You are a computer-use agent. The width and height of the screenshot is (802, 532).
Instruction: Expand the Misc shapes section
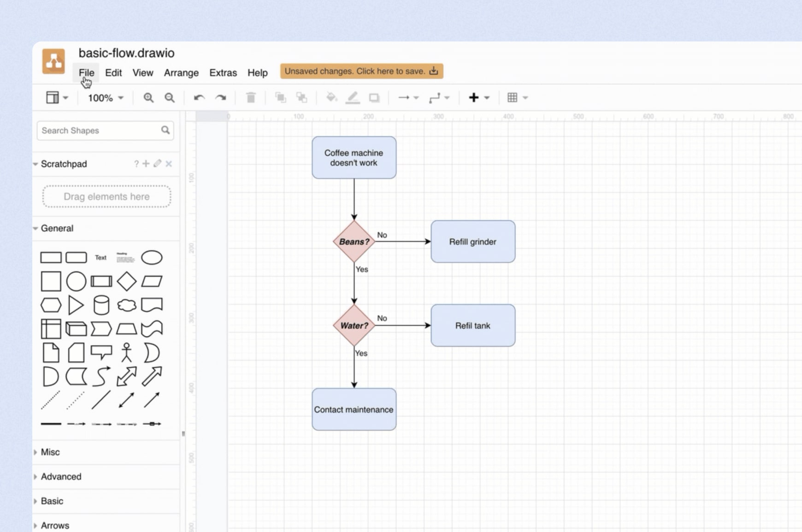(x=50, y=452)
